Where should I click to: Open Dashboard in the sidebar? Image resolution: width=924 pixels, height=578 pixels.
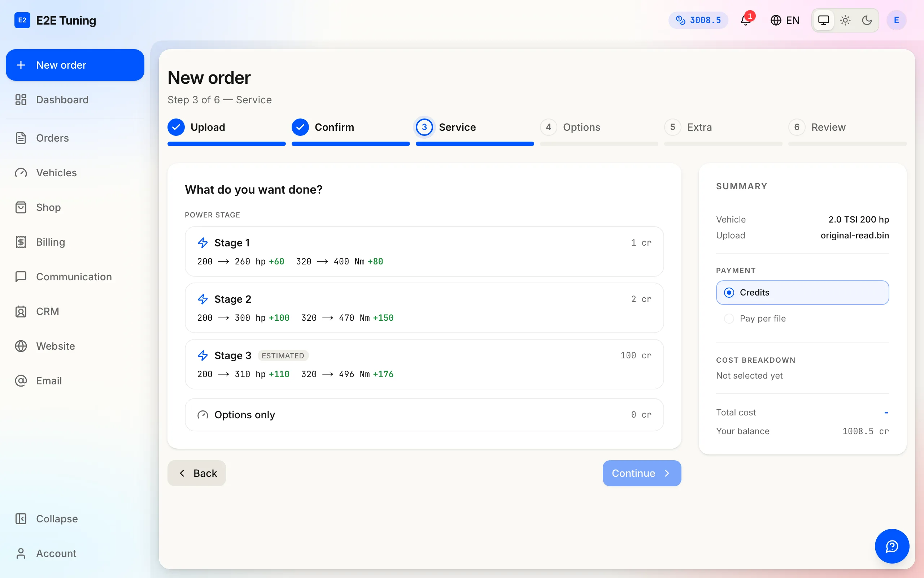point(75,100)
